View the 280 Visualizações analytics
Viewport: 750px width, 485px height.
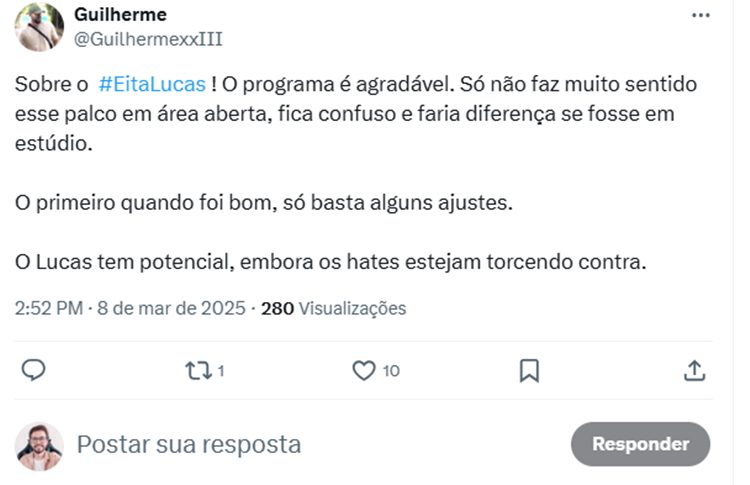click(x=333, y=308)
